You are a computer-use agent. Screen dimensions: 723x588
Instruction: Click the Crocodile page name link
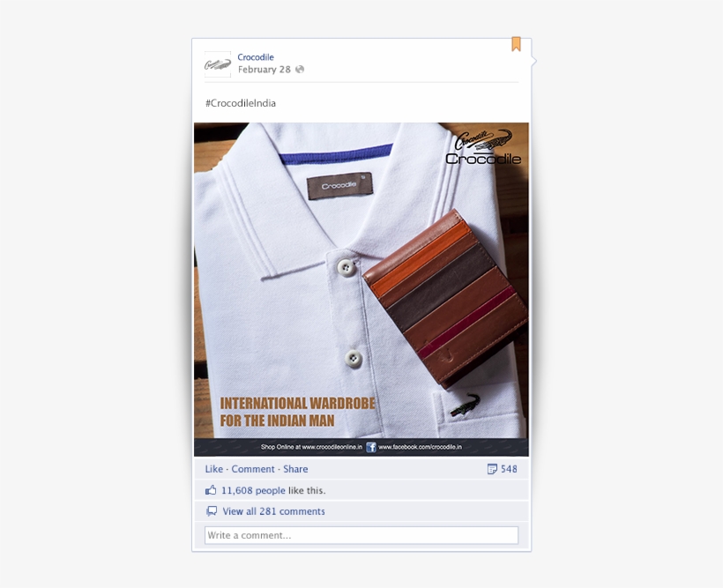pyautogui.click(x=256, y=57)
